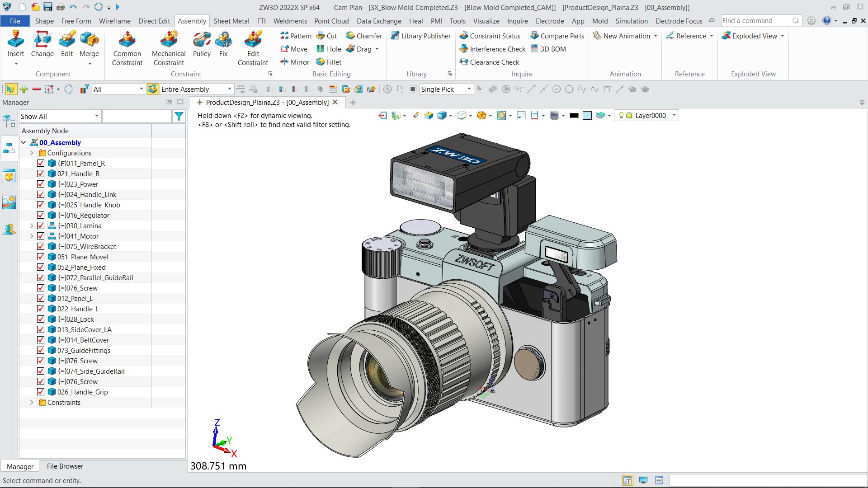Screen dimensions: 868x488
Task: Click the Mirror tool
Action: [294, 62]
